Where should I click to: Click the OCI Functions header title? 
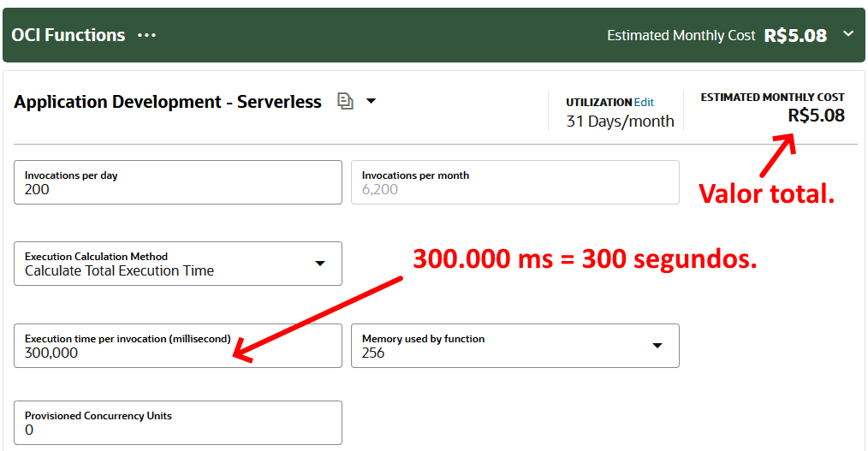click(68, 35)
